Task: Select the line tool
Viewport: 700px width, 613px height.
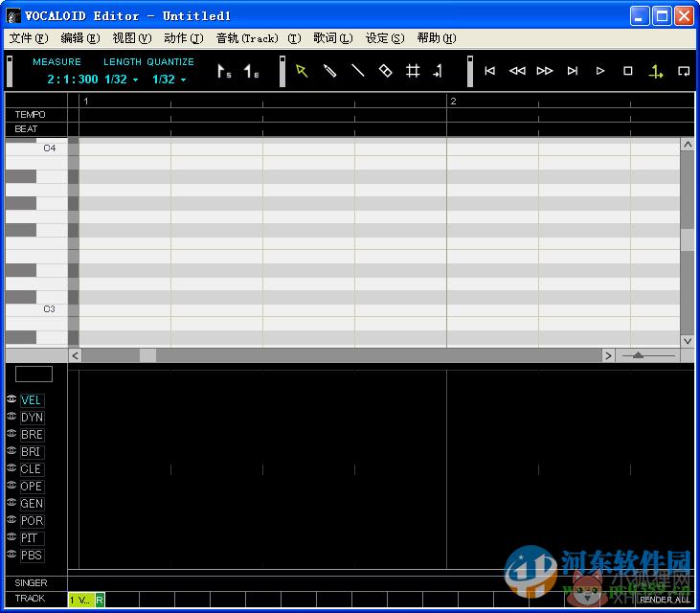Action: (x=357, y=71)
